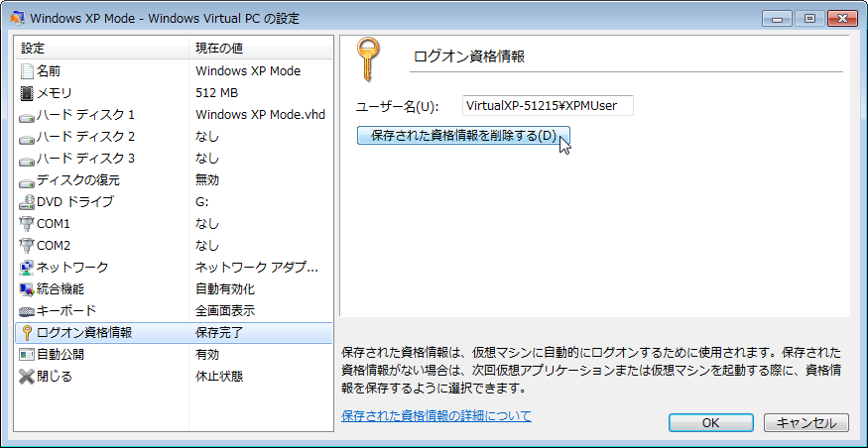Click the drive icon for ハード ディスク 1
Image resolution: width=868 pixels, height=448 pixels.
pos(27,116)
